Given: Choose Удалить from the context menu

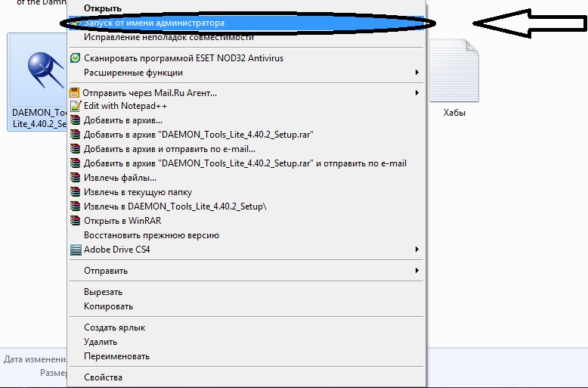Looking at the screenshot, I should point(246,342).
